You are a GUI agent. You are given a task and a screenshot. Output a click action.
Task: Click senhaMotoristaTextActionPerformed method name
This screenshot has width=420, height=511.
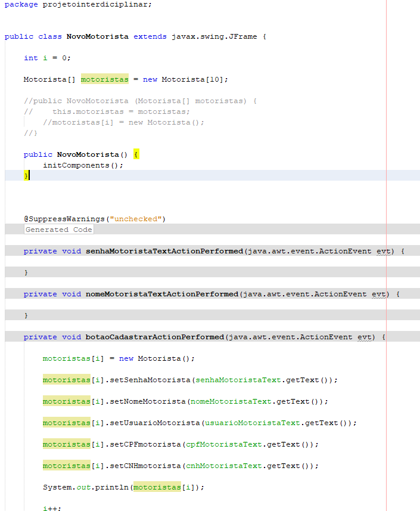click(x=164, y=251)
